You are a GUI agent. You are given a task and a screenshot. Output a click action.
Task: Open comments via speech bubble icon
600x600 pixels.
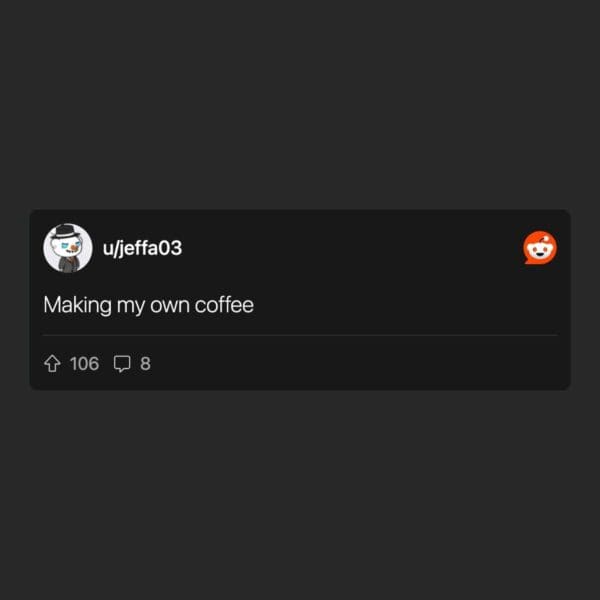click(122, 364)
